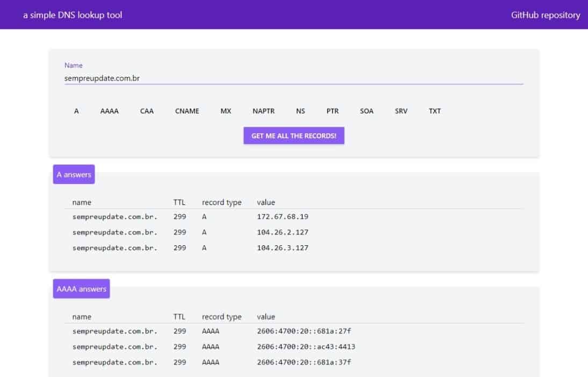Choose the CAA record type
Viewport: 588px width, 377px height.
point(147,111)
